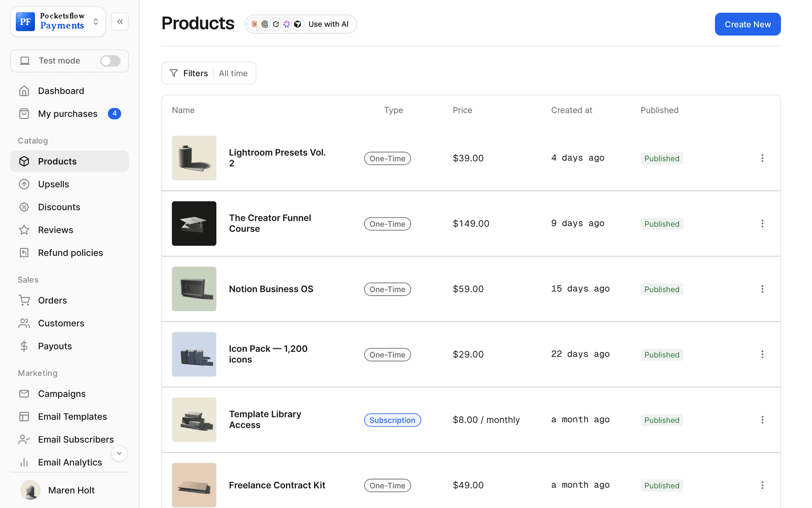Click the Test mode laptop icon
Image resolution: width=812 pixels, height=508 pixels.
coord(25,61)
